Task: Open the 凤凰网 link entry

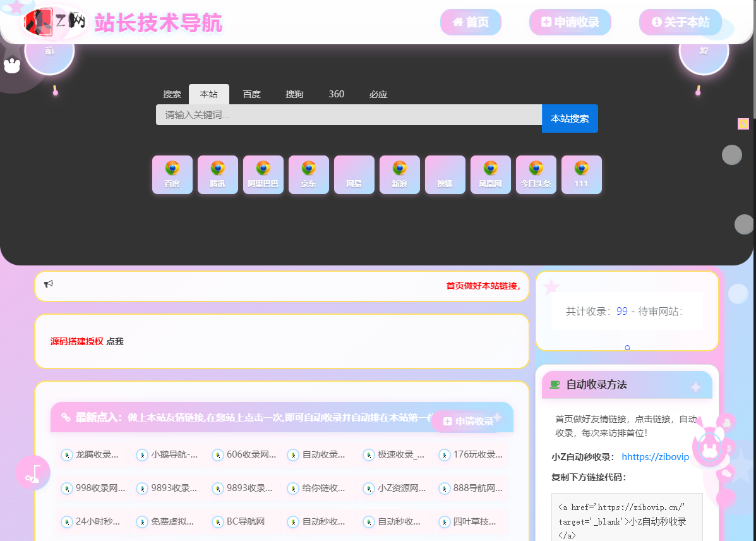Action: [x=490, y=174]
